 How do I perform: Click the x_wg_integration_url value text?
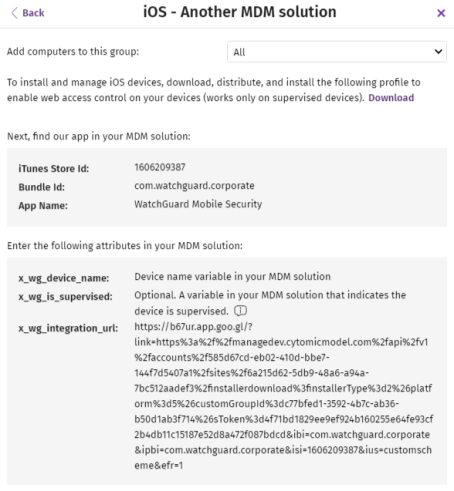click(284, 396)
